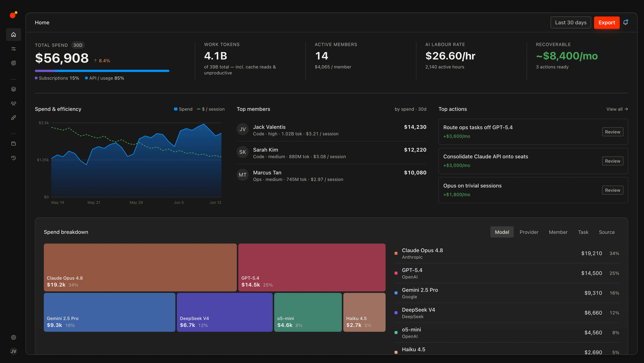Click the Export button
Image resolution: width=644 pixels, height=363 pixels.
pyautogui.click(x=607, y=23)
